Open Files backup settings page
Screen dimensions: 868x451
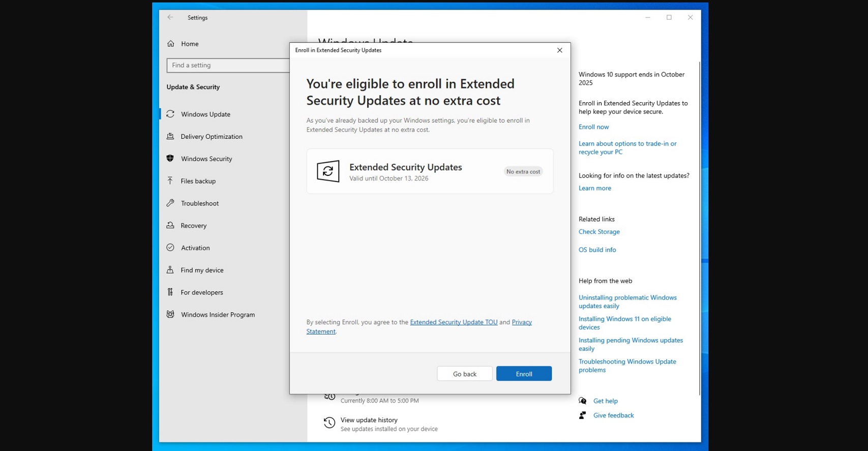click(x=198, y=181)
